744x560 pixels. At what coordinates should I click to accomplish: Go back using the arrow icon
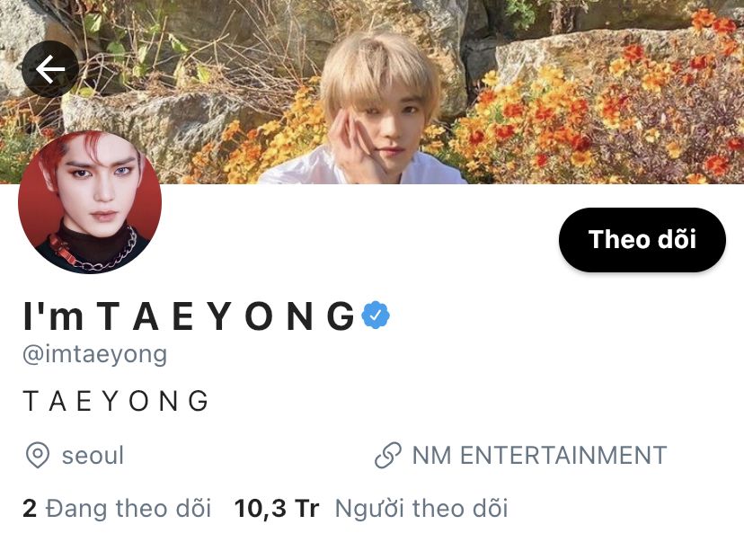click(49, 69)
